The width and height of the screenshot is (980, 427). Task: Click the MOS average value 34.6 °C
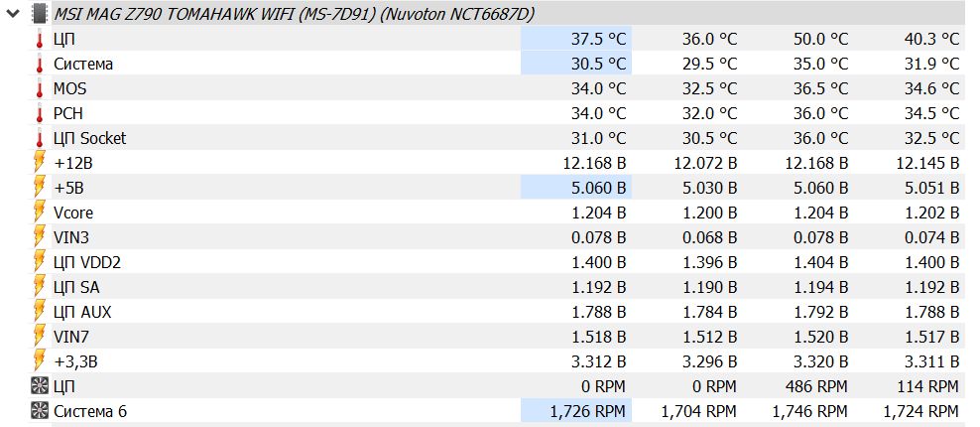point(931,89)
